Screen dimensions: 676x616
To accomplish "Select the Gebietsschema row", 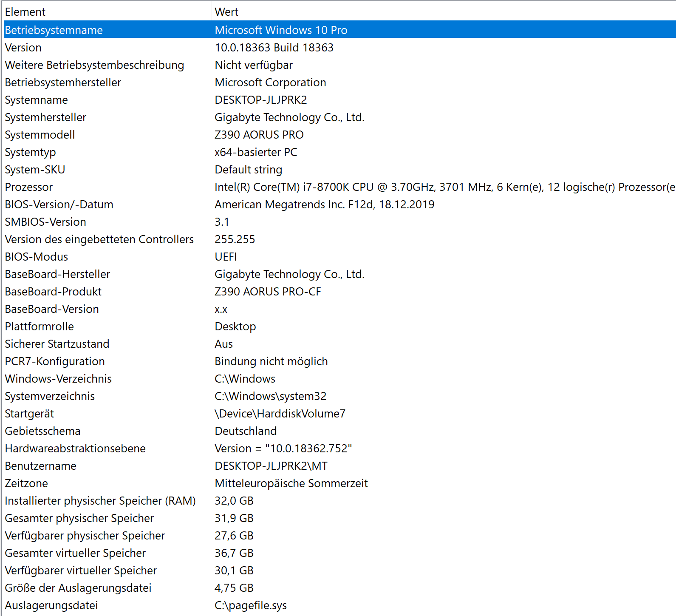I will tap(339, 431).
